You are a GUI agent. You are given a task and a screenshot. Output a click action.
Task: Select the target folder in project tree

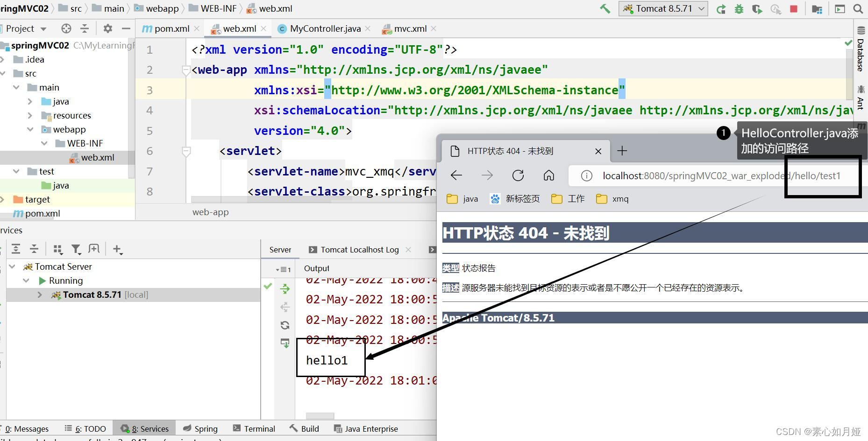point(32,199)
